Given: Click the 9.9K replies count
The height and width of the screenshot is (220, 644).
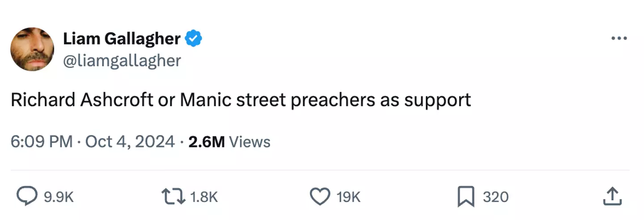Looking at the screenshot, I should point(59,197).
